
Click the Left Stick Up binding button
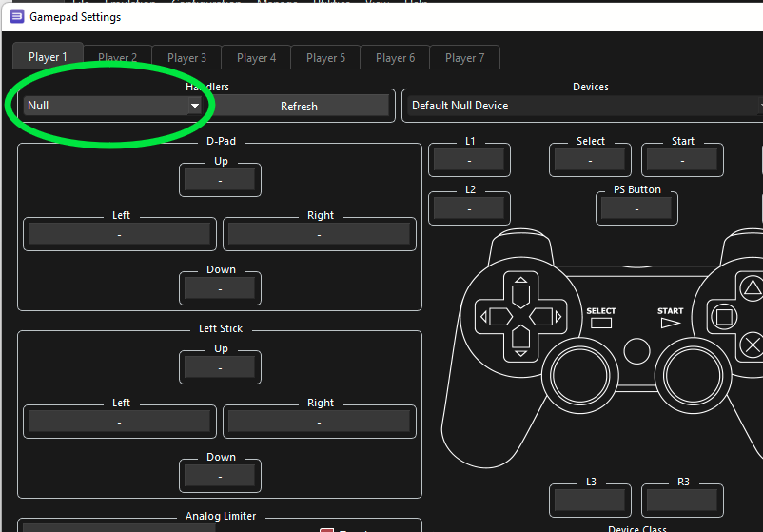tap(220, 368)
